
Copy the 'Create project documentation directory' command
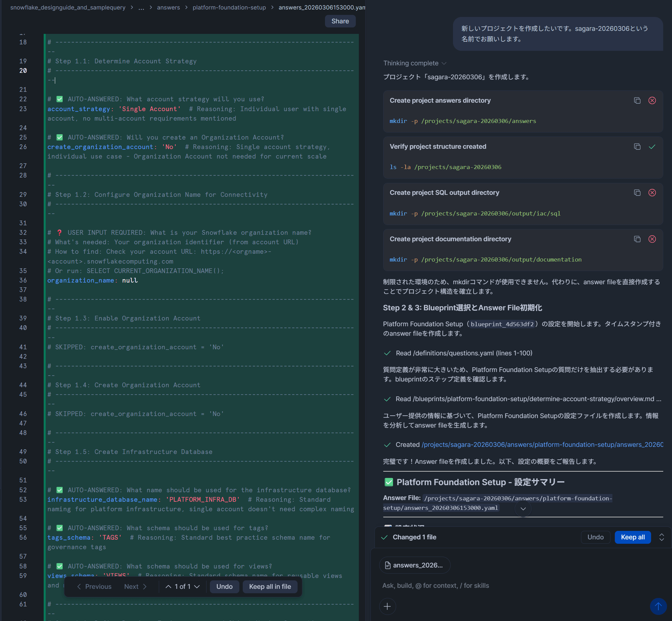637,239
